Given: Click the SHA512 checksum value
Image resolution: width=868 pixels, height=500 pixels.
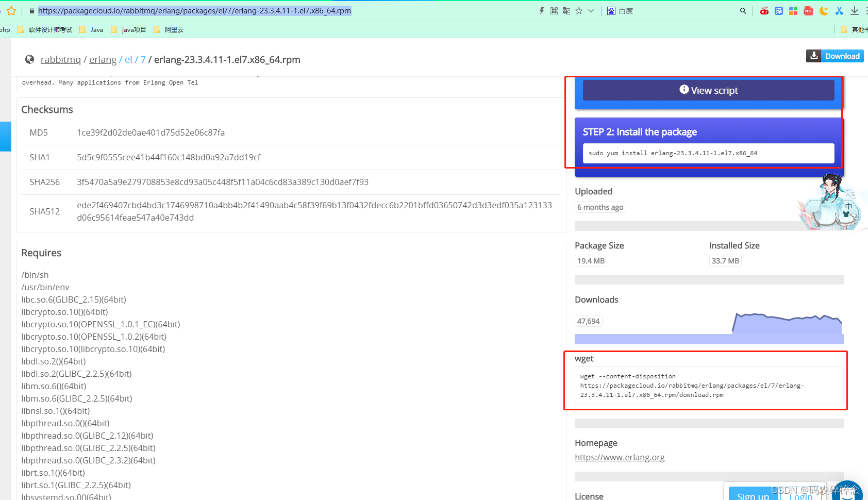Looking at the screenshot, I should tap(314, 211).
